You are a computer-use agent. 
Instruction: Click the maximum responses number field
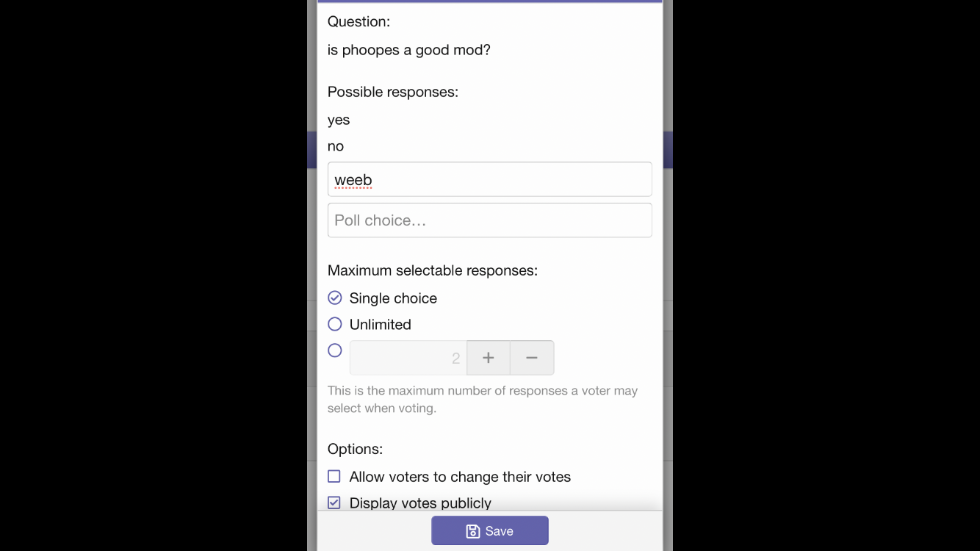tap(408, 358)
